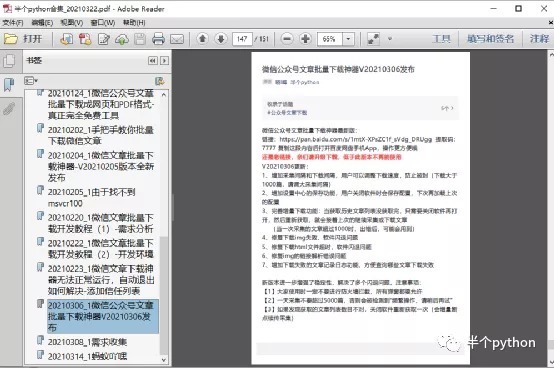Image resolution: width=554 pixels, height=368 pixels.
Task: Click the sign document pen icon
Action: 104,39
